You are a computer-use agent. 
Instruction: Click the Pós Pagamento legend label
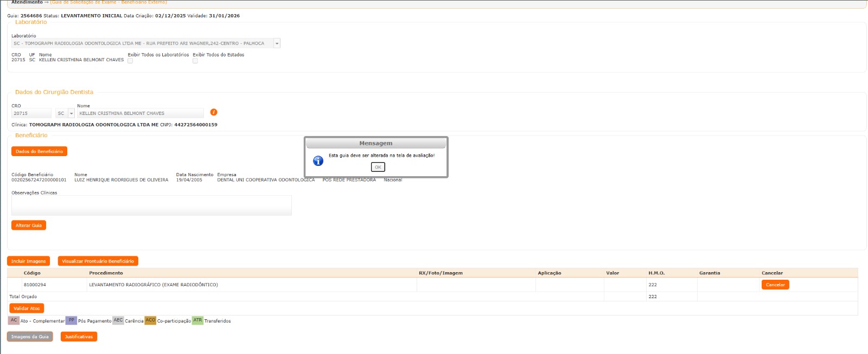point(94,321)
